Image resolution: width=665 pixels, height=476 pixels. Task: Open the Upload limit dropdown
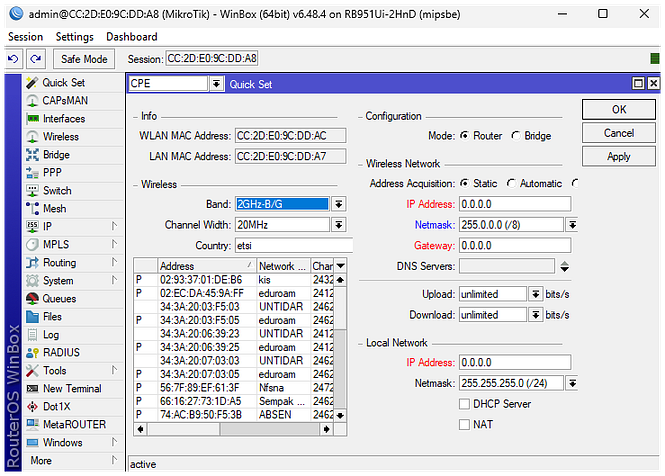[x=536, y=294]
